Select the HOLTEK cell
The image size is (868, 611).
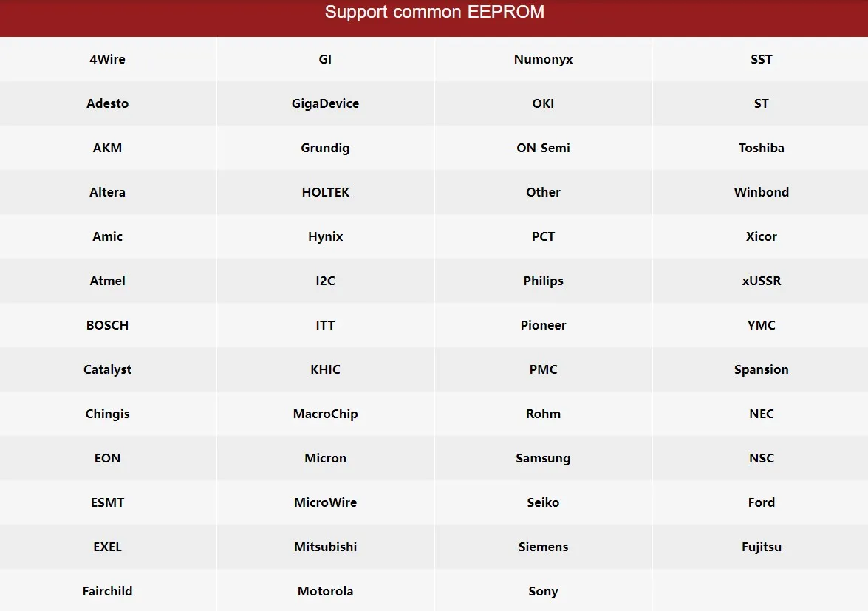tap(325, 192)
